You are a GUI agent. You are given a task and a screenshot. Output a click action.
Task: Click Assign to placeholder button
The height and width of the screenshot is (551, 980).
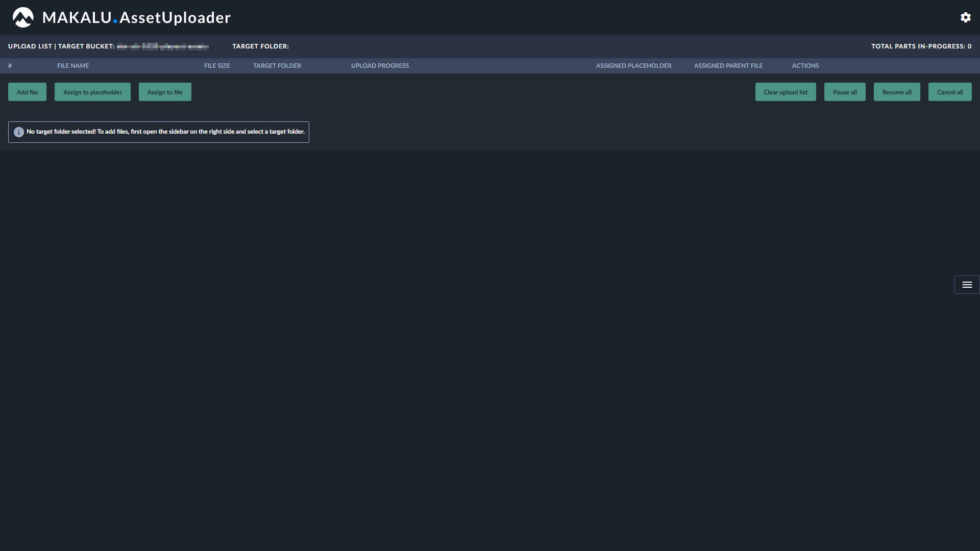pyautogui.click(x=92, y=92)
